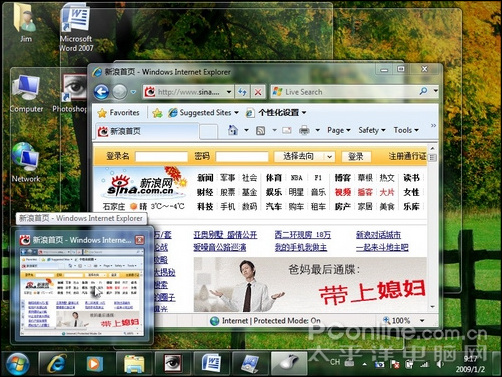
Task: Click the taskbar preview thumbnail of 新浪首页
Action: pyautogui.click(x=82, y=292)
